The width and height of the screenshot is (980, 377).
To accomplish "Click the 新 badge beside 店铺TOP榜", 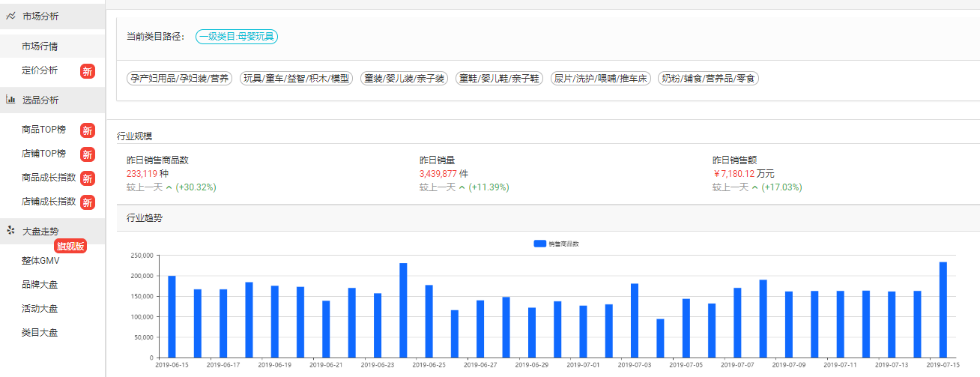I will [x=88, y=154].
